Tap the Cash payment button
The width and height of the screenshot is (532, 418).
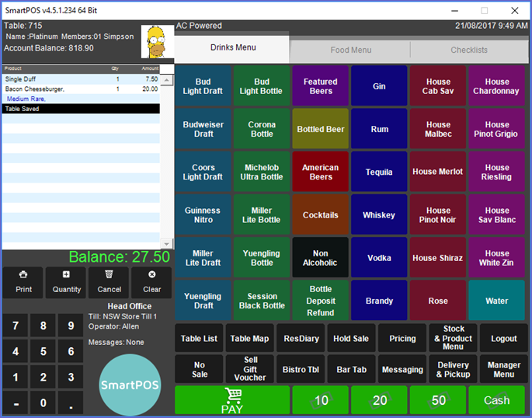(x=497, y=400)
